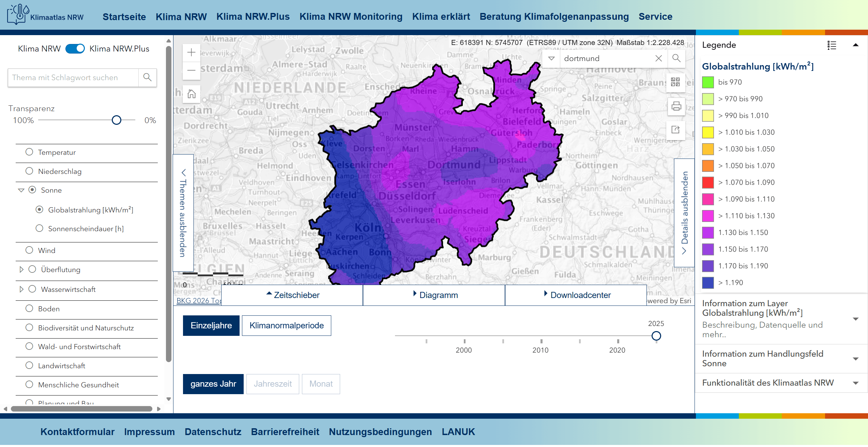
Task: Expand the Überflutung tree node
Action: coord(21,270)
